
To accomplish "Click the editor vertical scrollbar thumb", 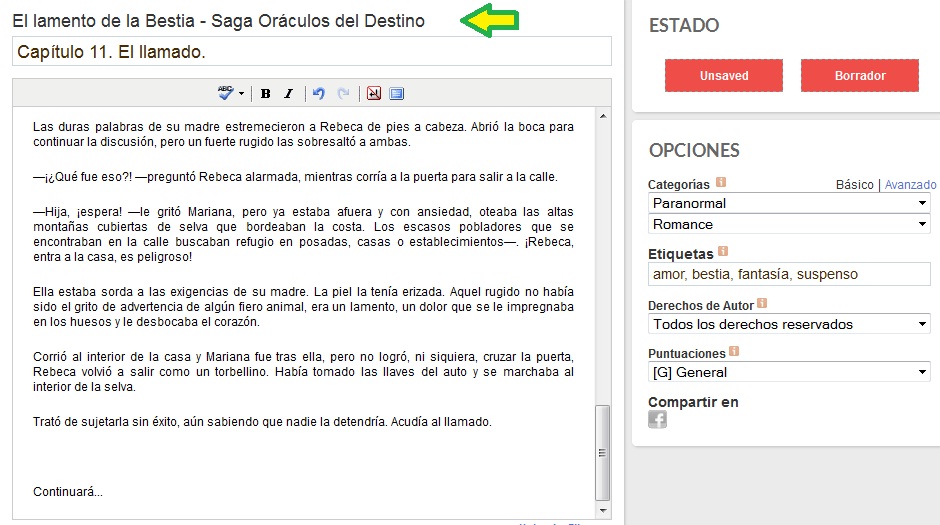I will (602, 452).
